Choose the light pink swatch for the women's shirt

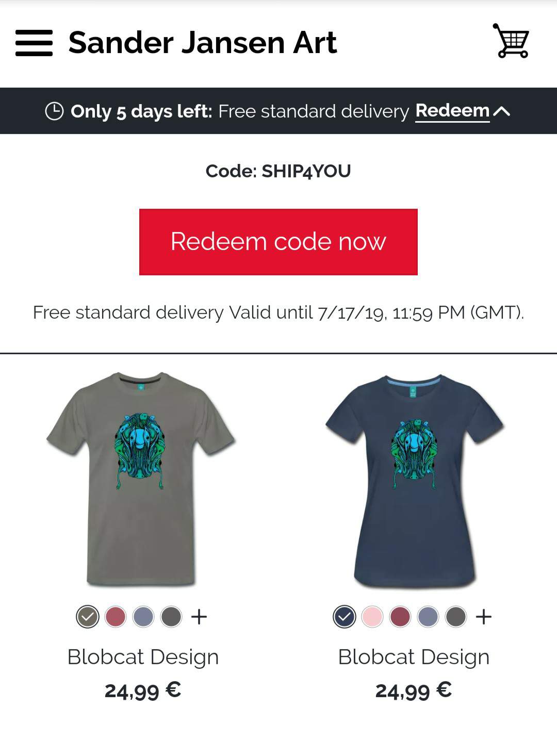(x=372, y=616)
